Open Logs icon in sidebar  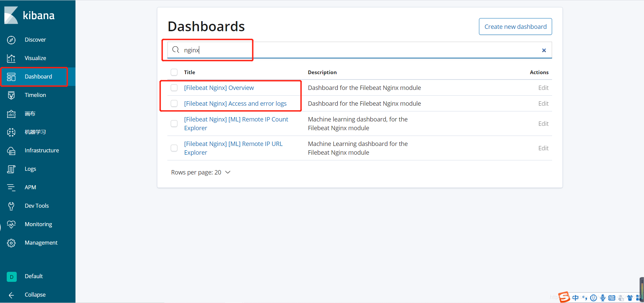(x=11, y=169)
